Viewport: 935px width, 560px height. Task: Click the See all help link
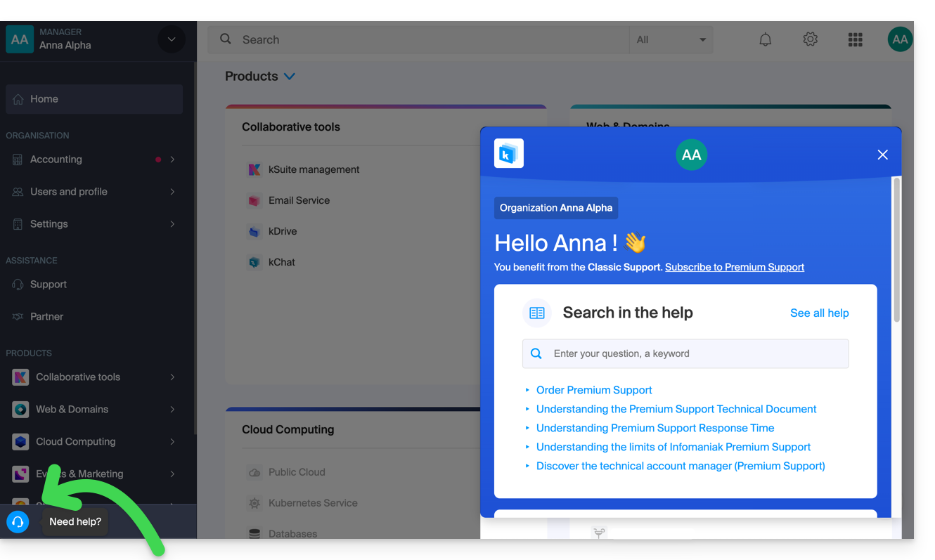pyautogui.click(x=819, y=313)
